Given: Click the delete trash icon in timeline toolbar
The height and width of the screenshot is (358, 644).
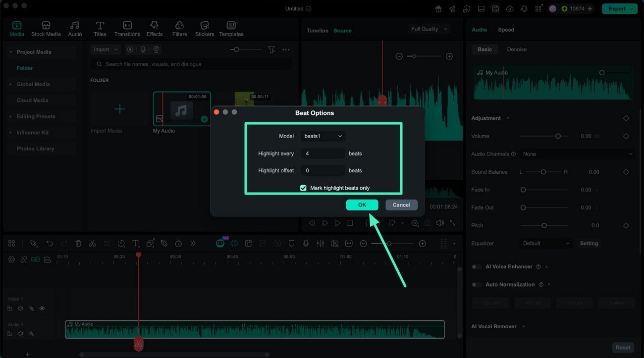Looking at the screenshot, I should 78,244.
